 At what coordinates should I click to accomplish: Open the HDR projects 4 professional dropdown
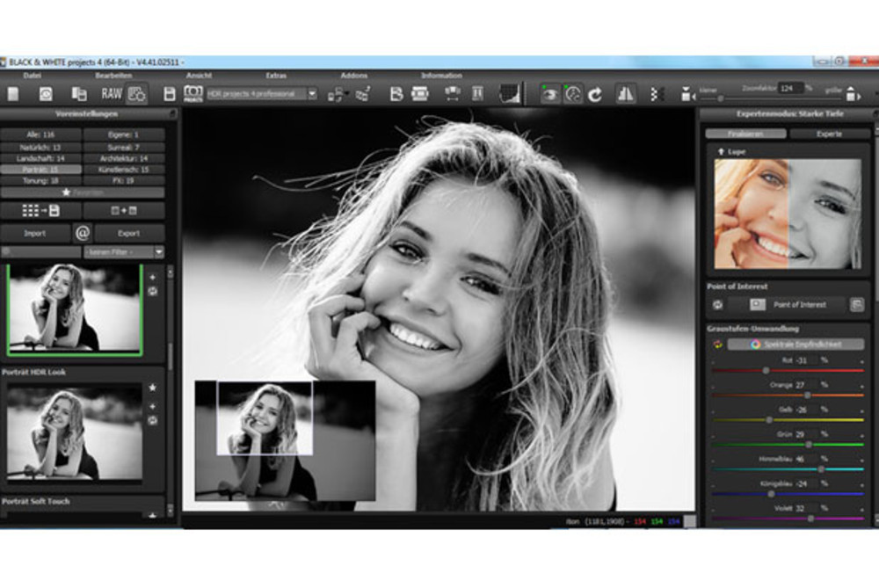(x=311, y=94)
